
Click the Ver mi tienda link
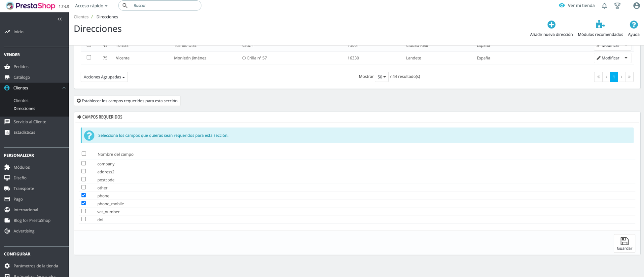tap(581, 5)
